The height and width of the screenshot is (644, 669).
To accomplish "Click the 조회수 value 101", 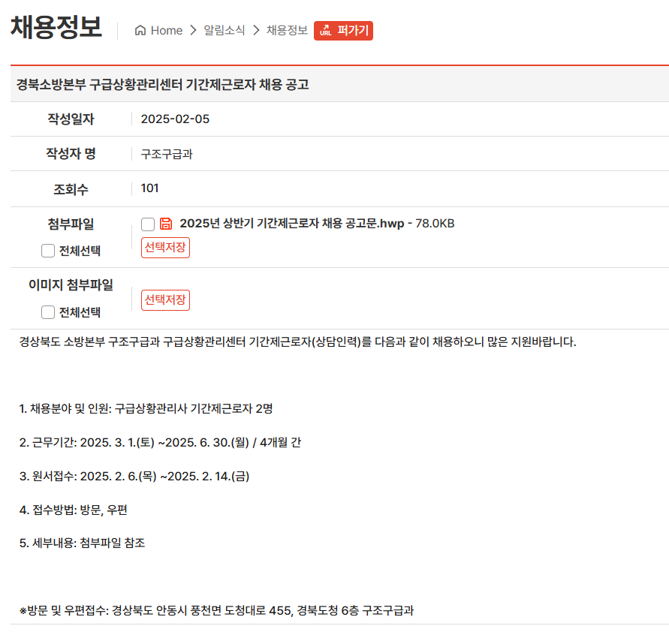I will 149,188.
